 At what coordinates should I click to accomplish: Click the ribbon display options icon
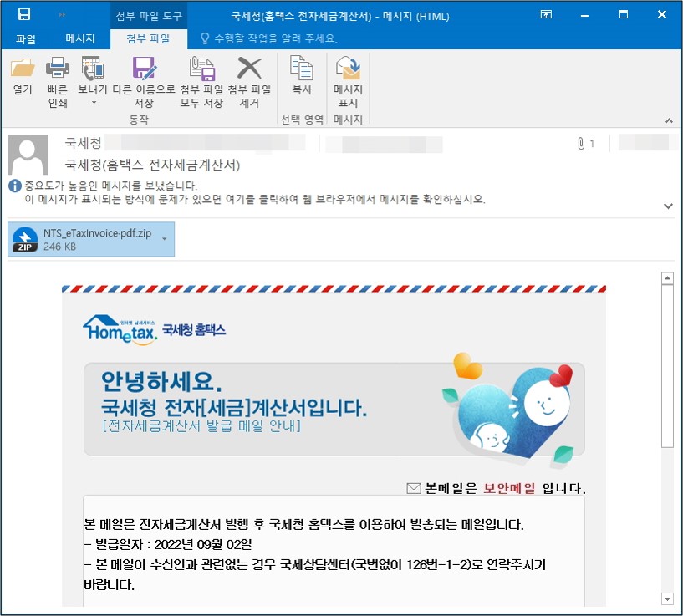[546, 14]
